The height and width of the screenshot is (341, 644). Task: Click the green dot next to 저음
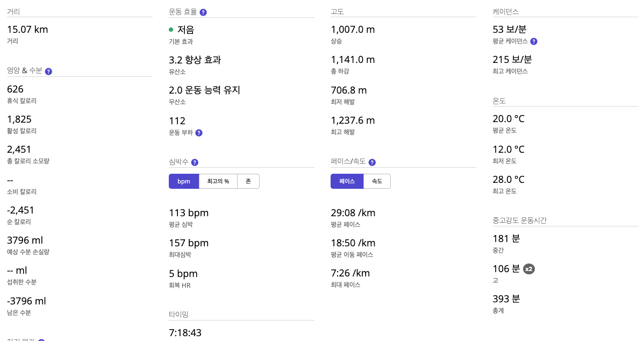[171, 30]
